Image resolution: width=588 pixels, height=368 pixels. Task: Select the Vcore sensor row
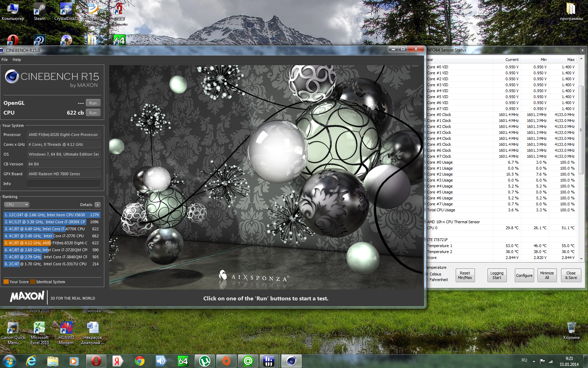502,258
